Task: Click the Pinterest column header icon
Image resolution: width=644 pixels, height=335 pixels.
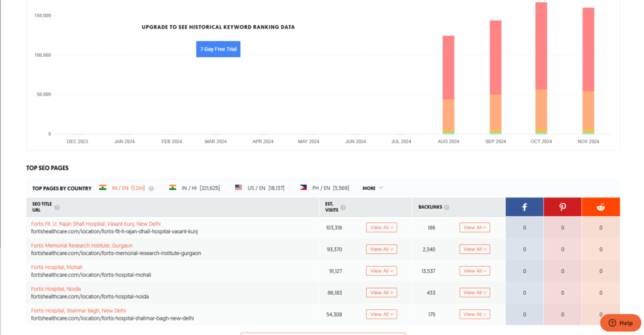Action: (x=562, y=207)
